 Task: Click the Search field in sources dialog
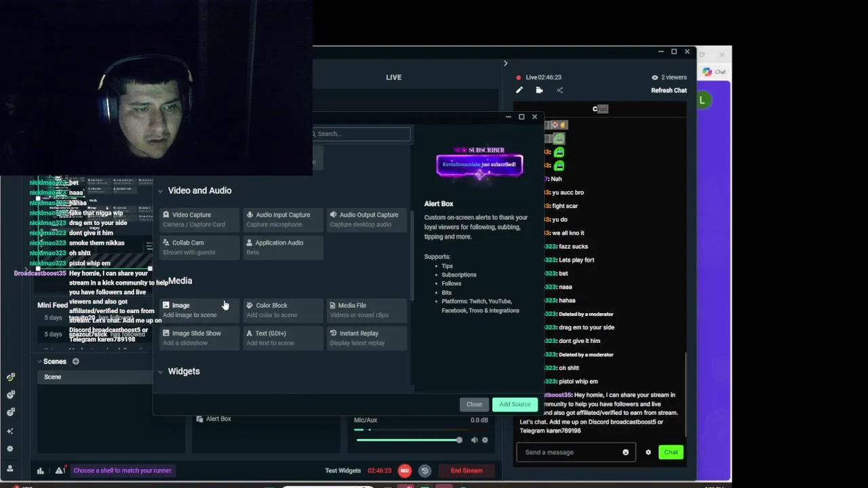point(361,134)
